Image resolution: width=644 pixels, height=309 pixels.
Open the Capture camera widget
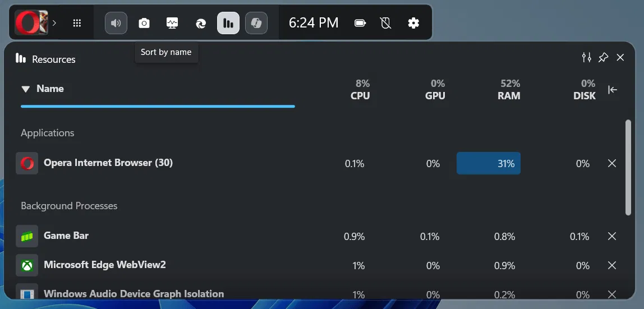click(x=144, y=23)
